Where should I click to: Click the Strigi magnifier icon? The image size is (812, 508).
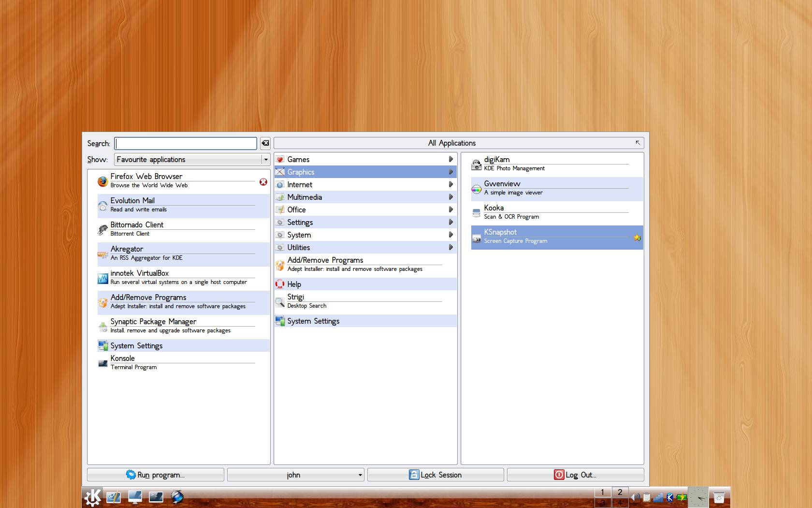(x=280, y=302)
